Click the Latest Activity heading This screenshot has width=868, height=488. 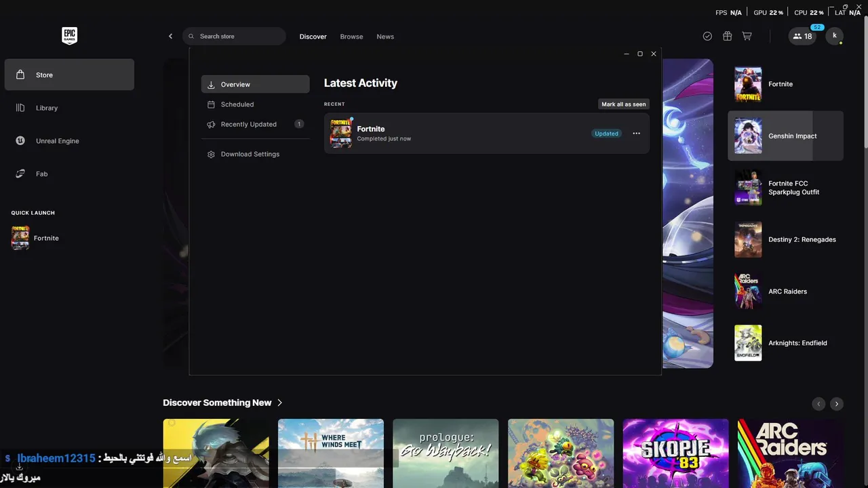[361, 83]
